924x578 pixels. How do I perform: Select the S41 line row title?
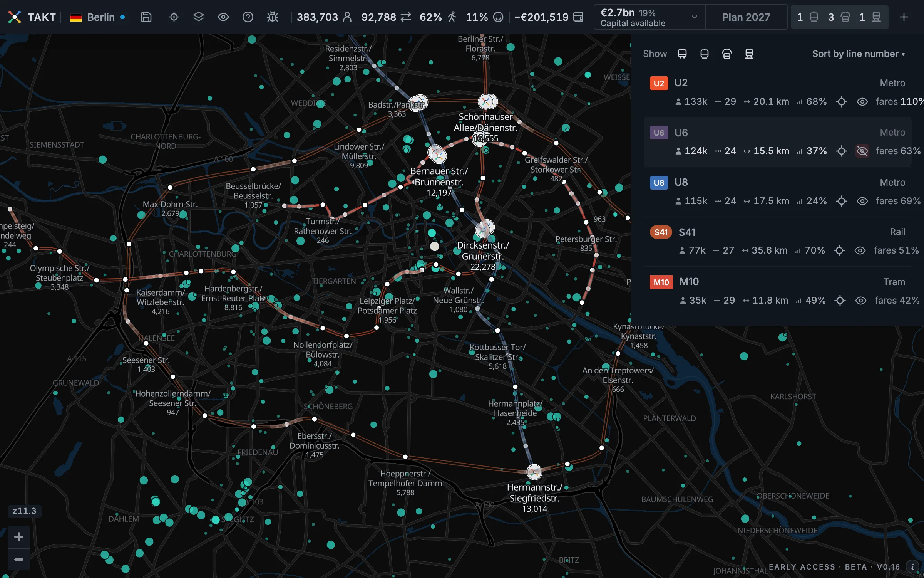687,232
